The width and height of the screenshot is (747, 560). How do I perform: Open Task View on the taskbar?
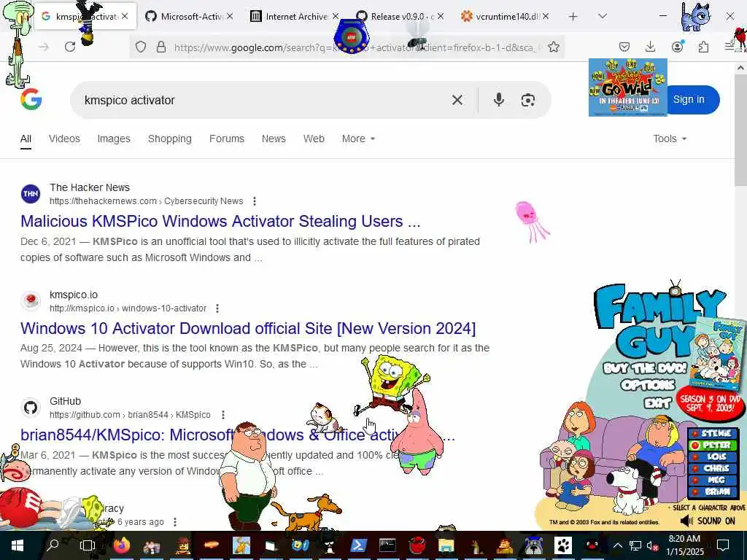click(x=88, y=545)
